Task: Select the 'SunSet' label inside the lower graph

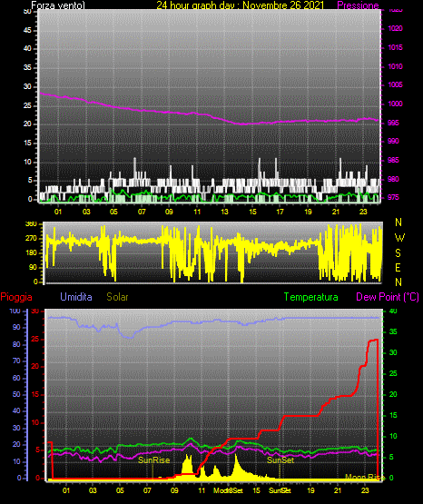Action: tap(280, 460)
